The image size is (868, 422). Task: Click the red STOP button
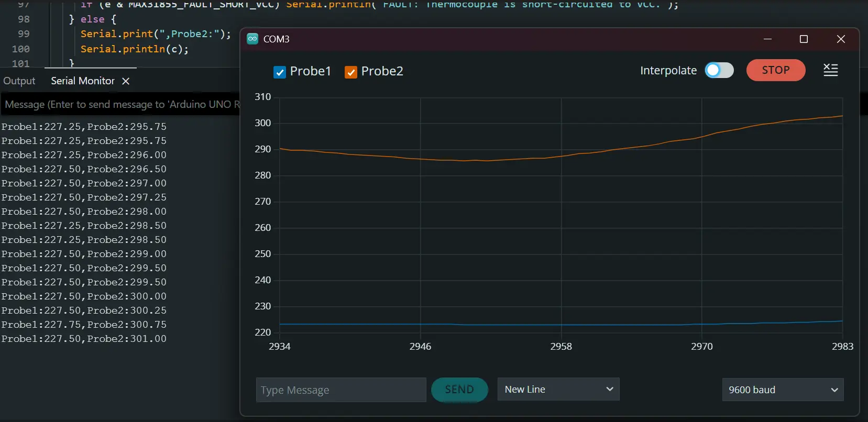click(776, 70)
